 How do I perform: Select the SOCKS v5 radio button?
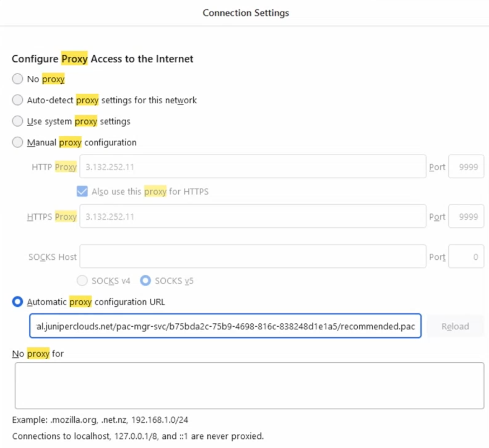coord(145,281)
